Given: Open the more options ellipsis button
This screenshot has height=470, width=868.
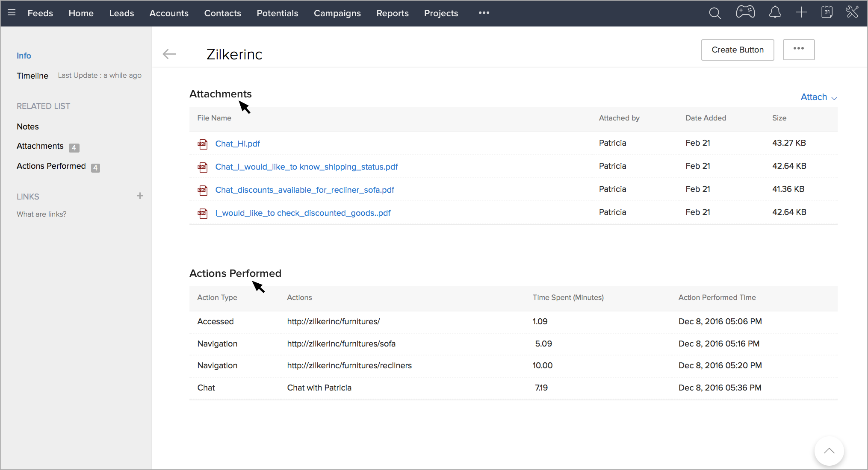Looking at the screenshot, I should (x=798, y=50).
